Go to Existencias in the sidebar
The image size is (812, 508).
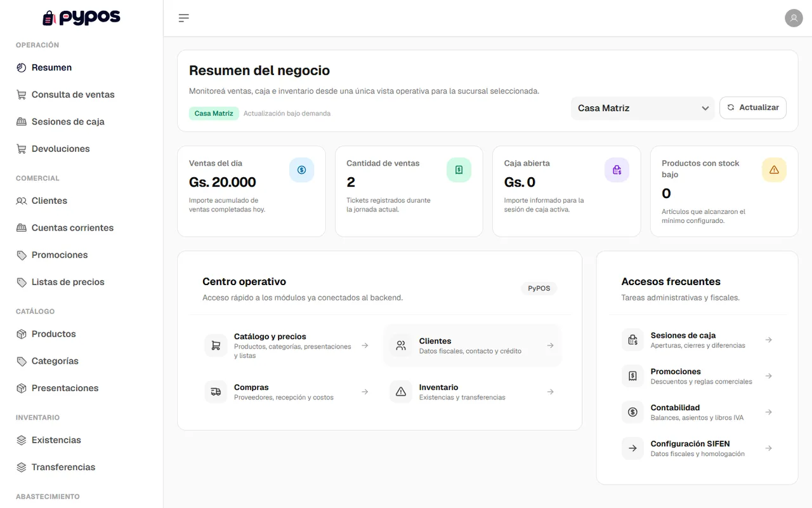point(81,440)
